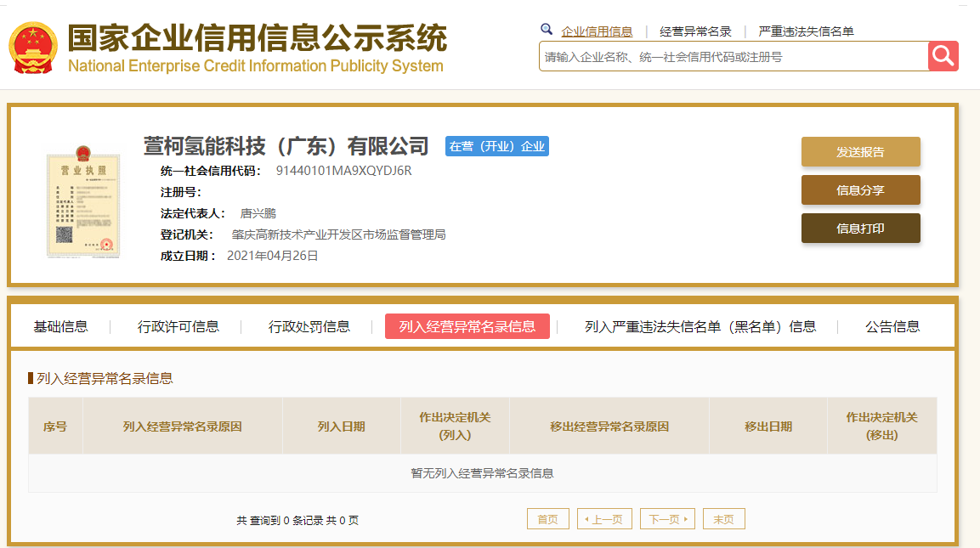Click the company name 萱柯氢能科技（广东）有限公司

pos(286,146)
